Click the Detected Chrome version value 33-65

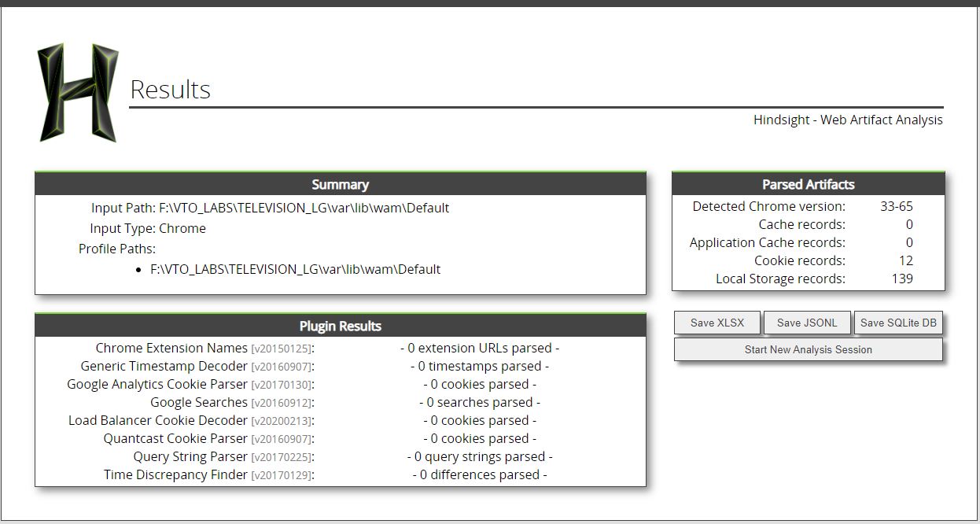click(x=896, y=206)
